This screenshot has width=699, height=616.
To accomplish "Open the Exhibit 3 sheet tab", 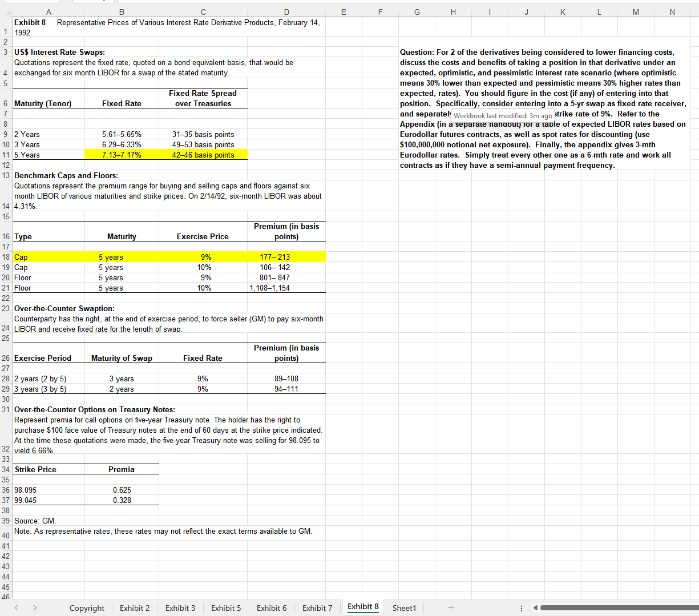I will pyautogui.click(x=180, y=608).
